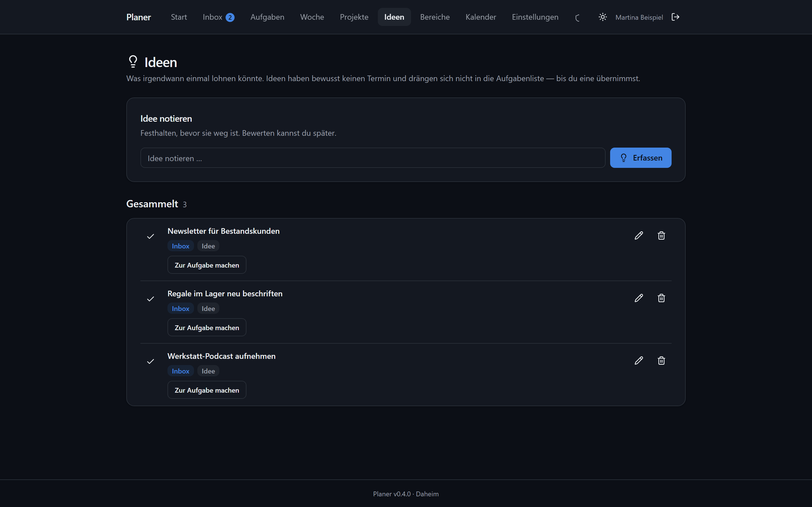This screenshot has width=812, height=507.
Task: Tick the Werkstatt-Podcast aufnehmen checkmark
Action: [150, 361]
